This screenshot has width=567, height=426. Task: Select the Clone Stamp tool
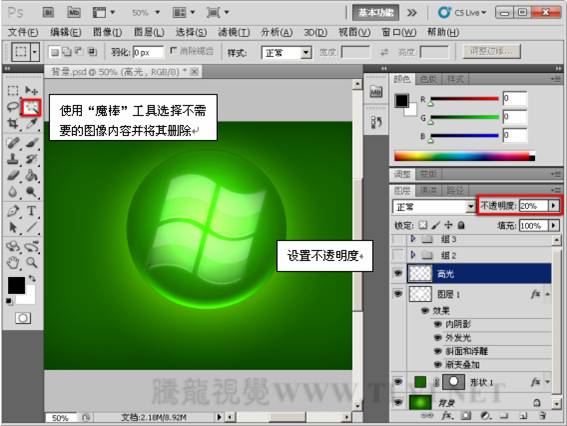[13, 159]
